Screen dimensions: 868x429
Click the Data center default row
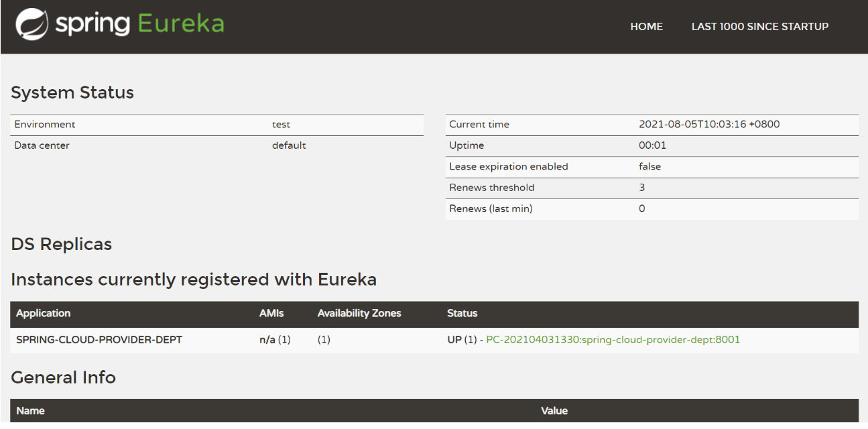coord(217,145)
